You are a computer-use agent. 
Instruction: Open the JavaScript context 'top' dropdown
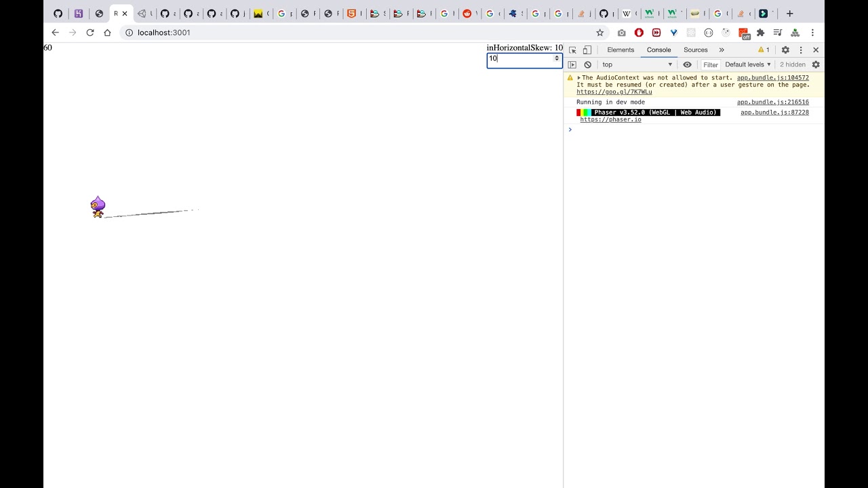click(637, 65)
